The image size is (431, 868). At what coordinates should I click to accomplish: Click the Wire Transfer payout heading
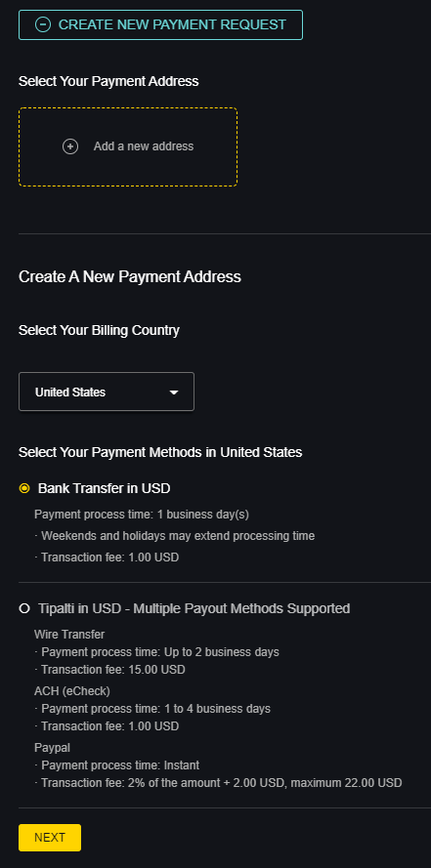point(69,635)
